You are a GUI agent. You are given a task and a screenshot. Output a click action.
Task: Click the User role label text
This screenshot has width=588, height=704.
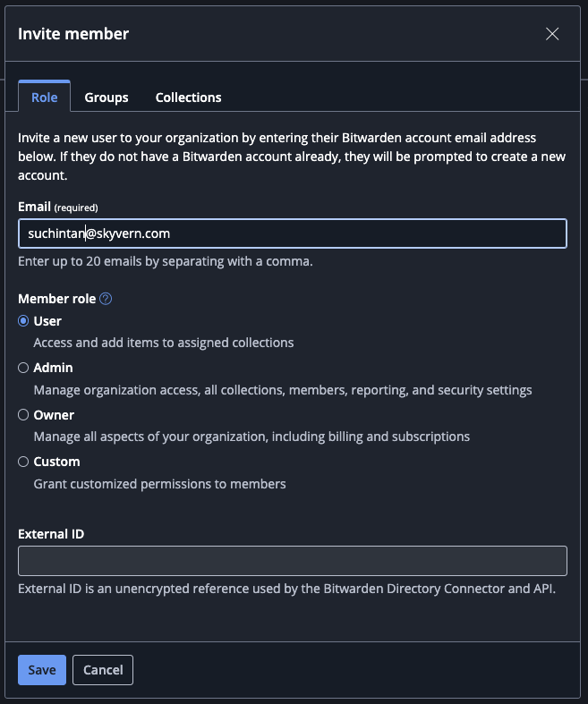[47, 321]
